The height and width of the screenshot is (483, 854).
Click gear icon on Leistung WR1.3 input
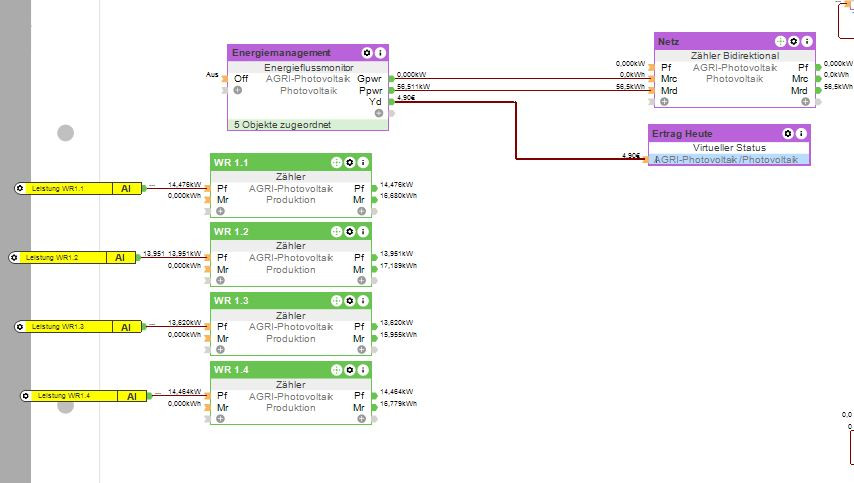[20, 327]
